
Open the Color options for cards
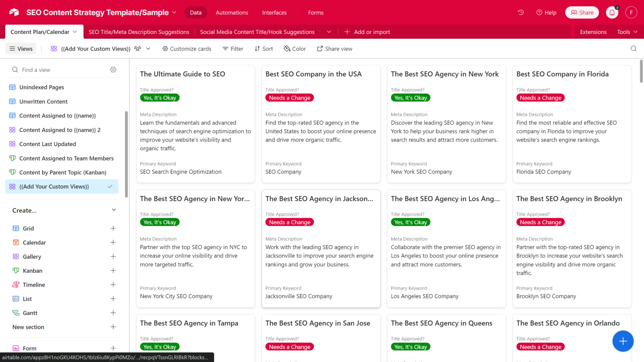(295, 49)
